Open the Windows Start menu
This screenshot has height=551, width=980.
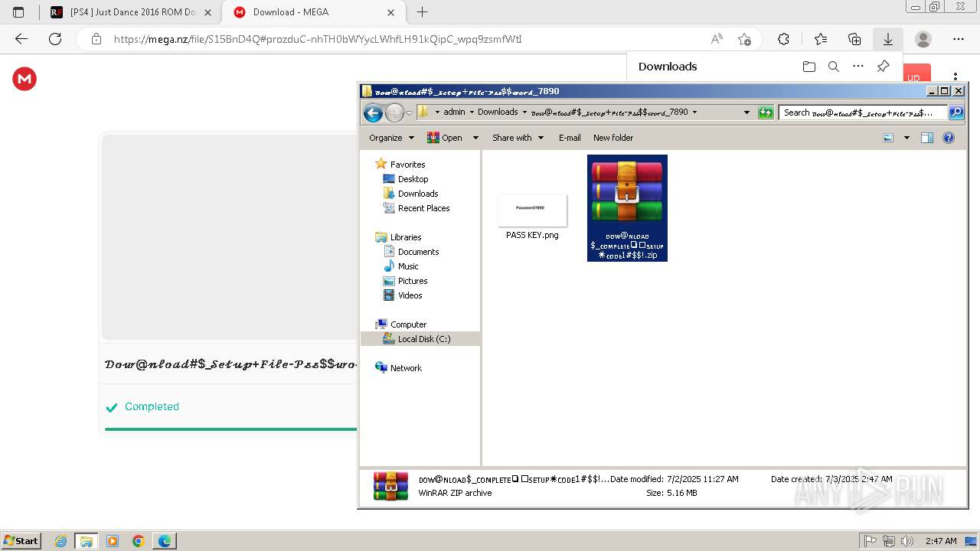click(x=21, y=540)
